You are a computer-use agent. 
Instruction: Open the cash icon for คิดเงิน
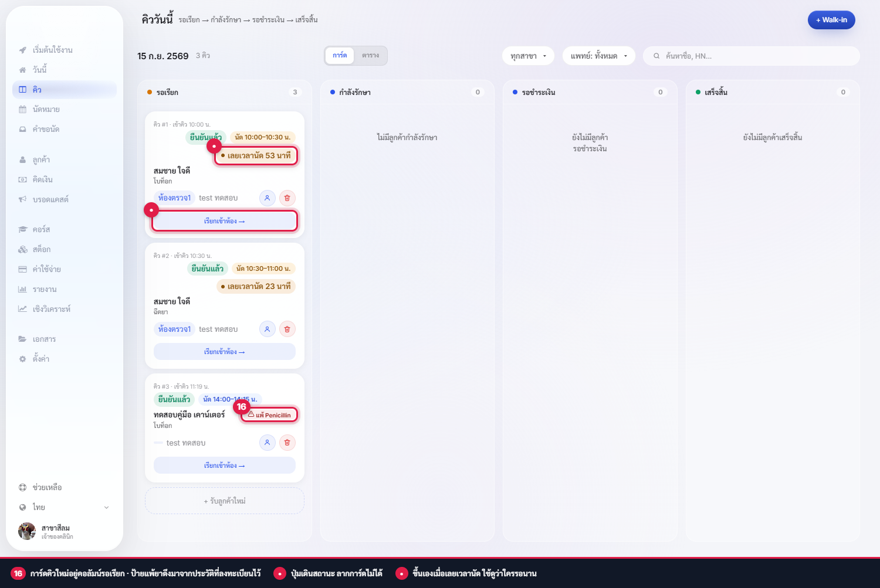coord(22,180)
